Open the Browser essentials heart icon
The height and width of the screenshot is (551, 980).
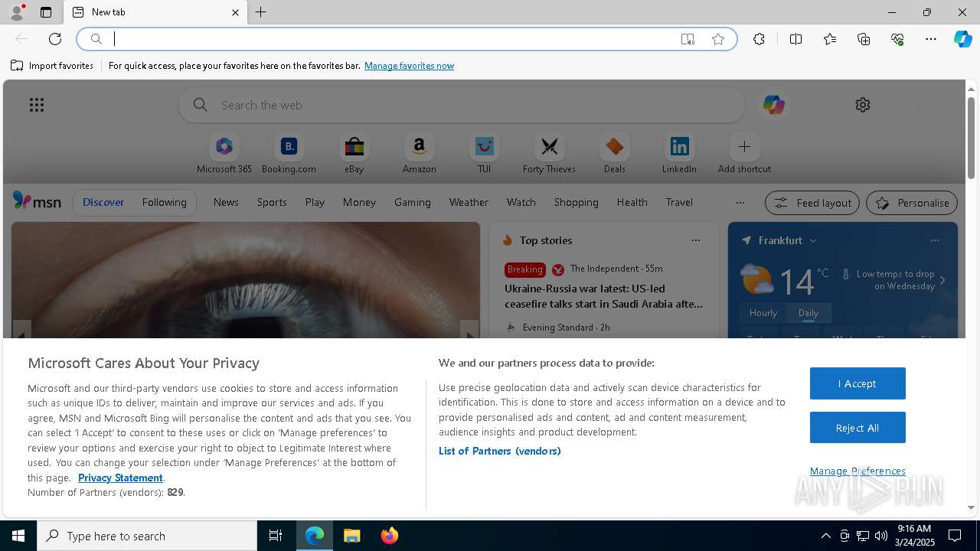897,39
